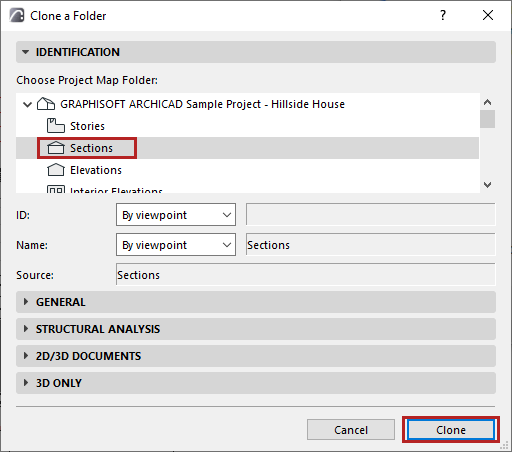512x452 pixels.
Task: Click the Sections folder icon
Action: point(55,148)
